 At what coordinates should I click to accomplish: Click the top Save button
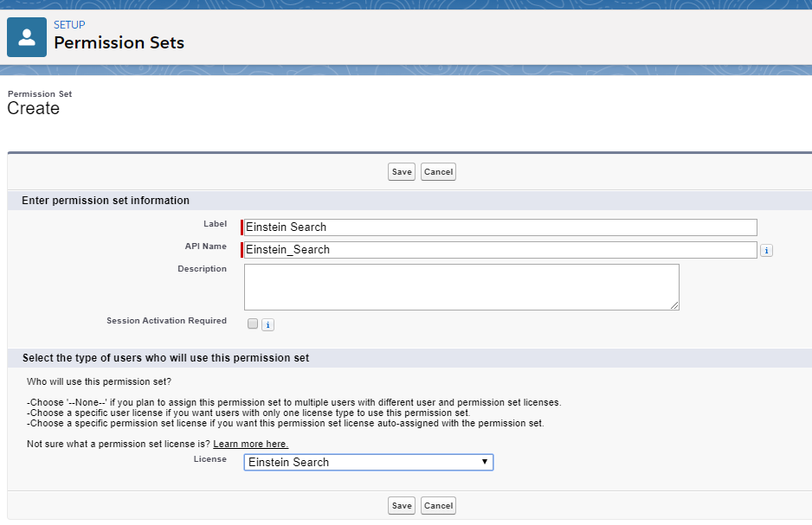402,172
